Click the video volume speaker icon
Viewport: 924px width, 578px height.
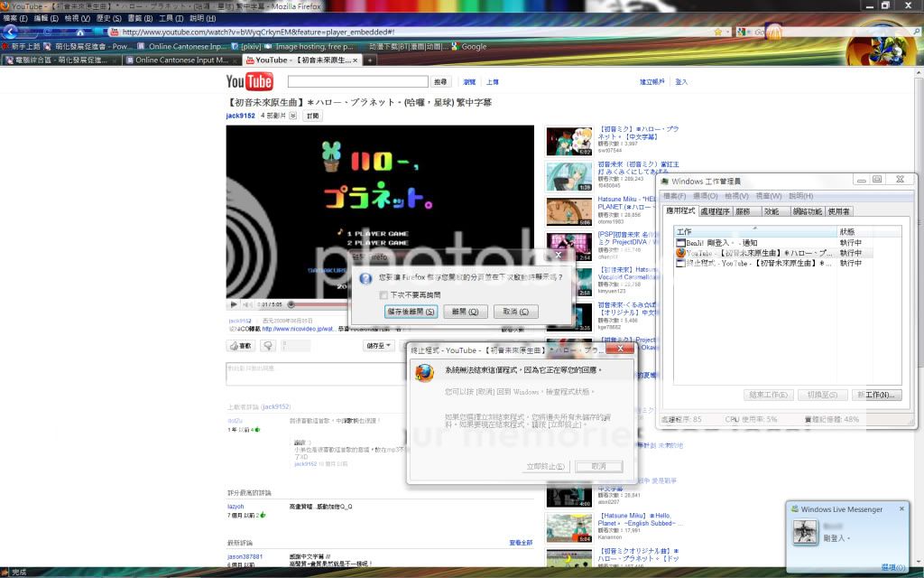point(247,304)
